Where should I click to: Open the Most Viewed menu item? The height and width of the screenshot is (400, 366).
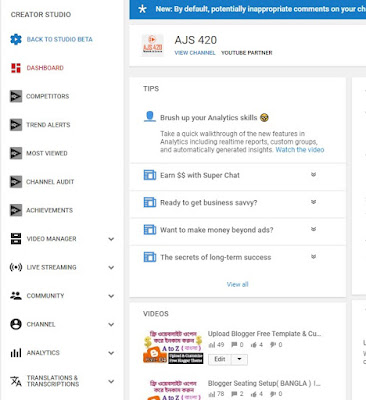click(x=47, y=153)
